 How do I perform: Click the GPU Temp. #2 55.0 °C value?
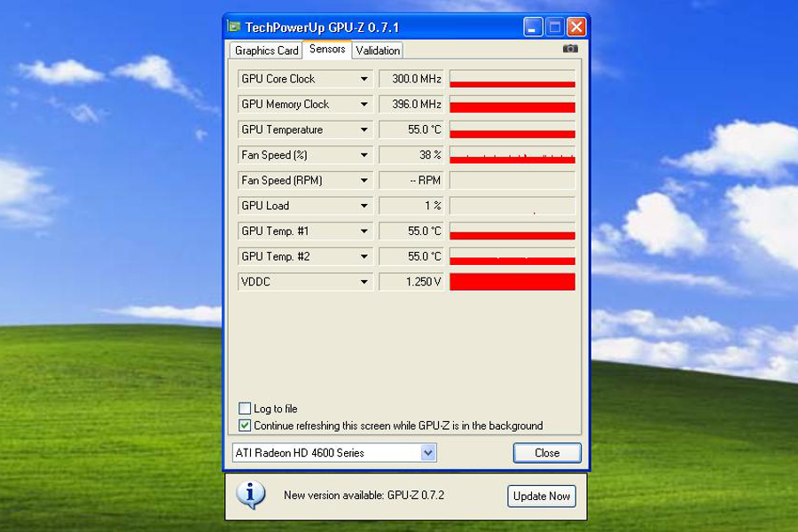click(411, 256)
